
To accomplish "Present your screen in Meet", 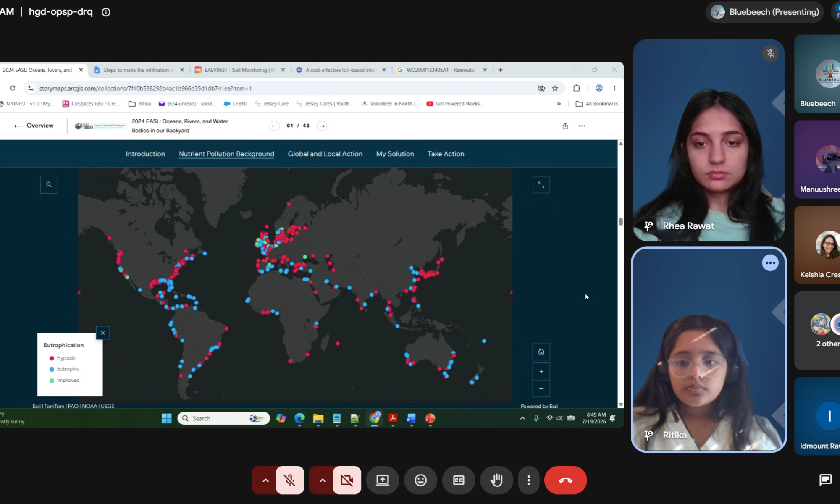I will point(382,480).
